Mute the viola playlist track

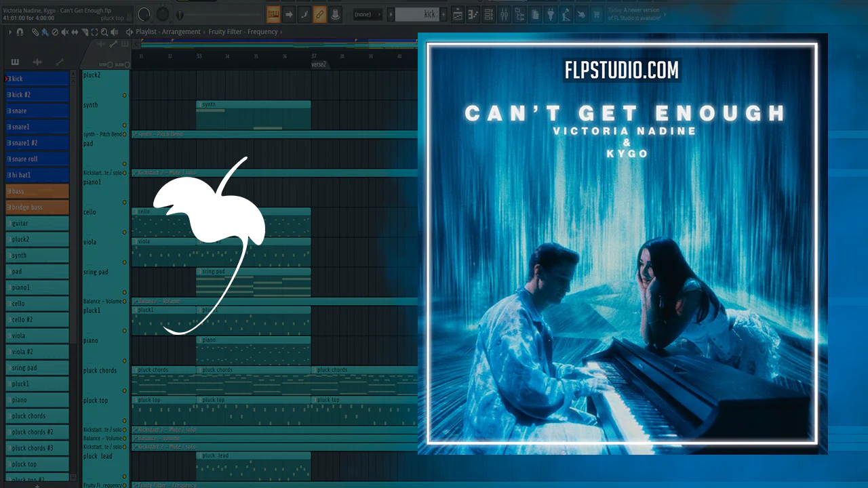coord(124,262)
